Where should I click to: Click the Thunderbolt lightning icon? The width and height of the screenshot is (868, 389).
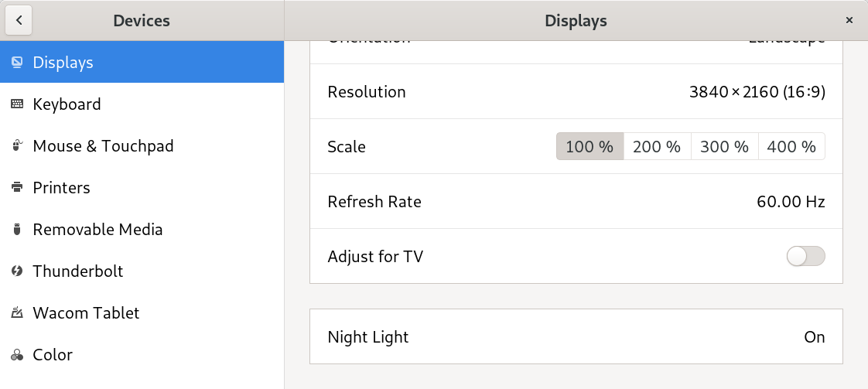pyautogui.click(x=17, y=271)
